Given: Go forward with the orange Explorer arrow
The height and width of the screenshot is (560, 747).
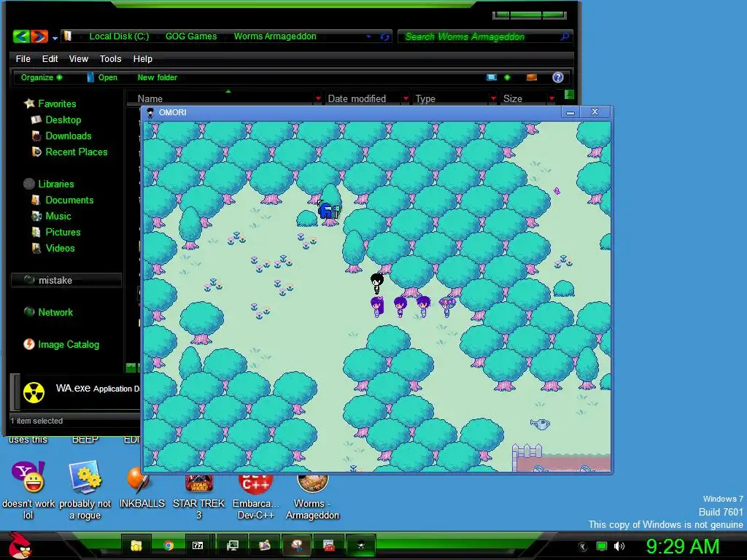Looking at the screenshot, I should pos(39,36).
